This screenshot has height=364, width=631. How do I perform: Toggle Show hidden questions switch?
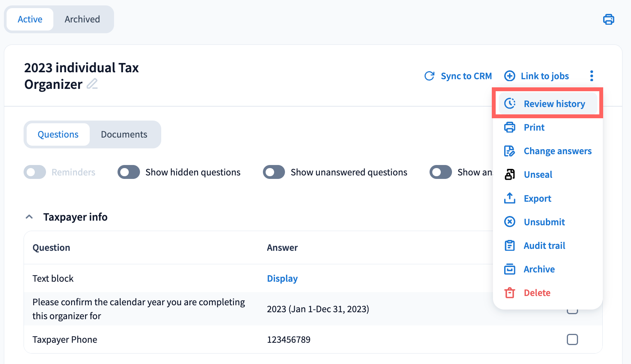pos(129,172)
